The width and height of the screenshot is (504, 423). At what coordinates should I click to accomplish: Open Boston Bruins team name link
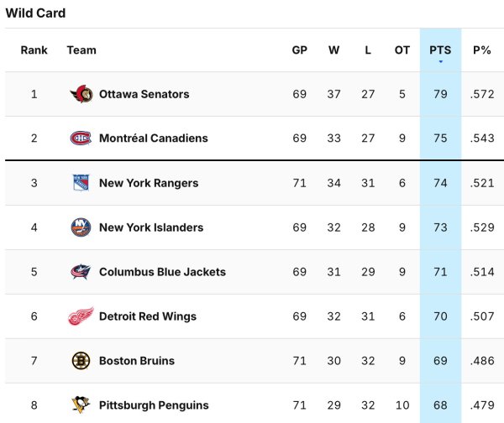pyautogui.click(x=137, y=361)
